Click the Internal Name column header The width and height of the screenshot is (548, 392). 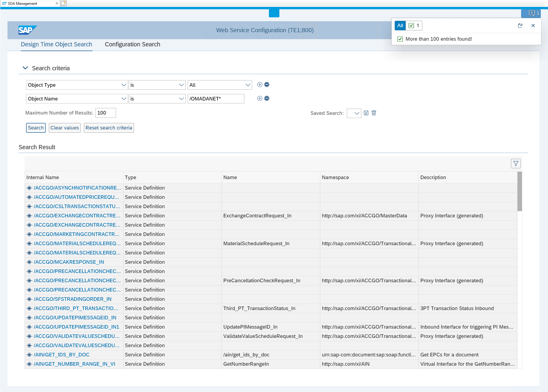[x=74, y=177]
